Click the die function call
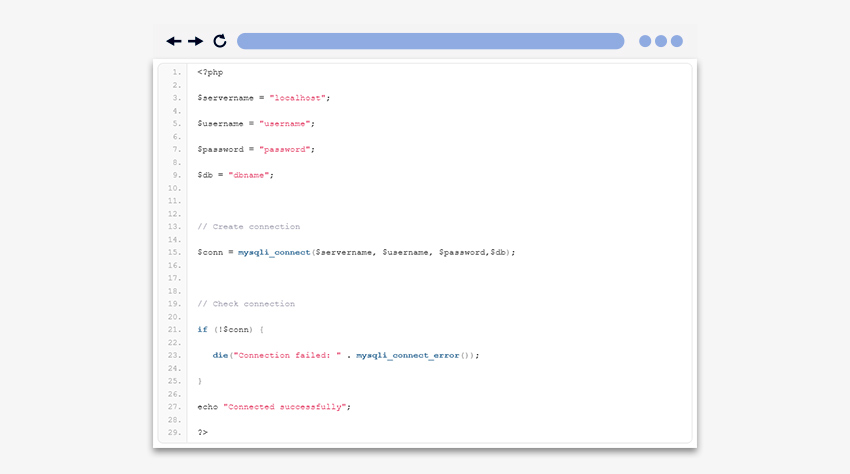850x474 pixels. pyautogui.click(x=220, y=356)
